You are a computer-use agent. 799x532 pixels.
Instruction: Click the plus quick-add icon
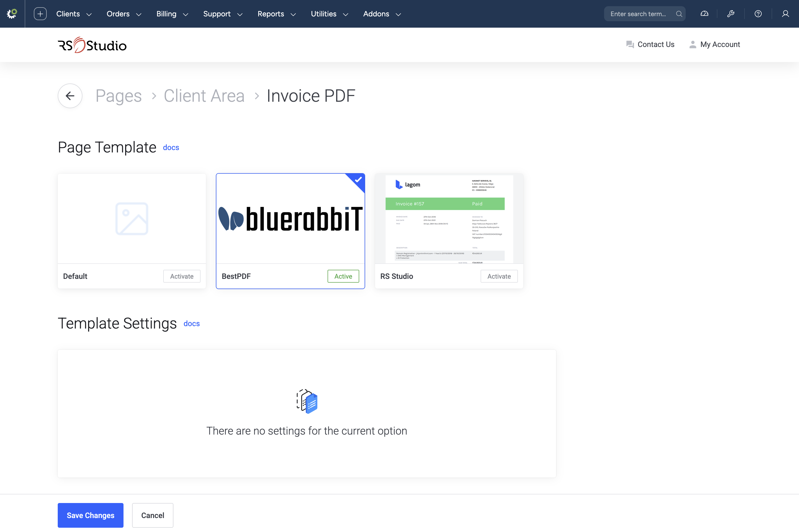coord(40,14)
